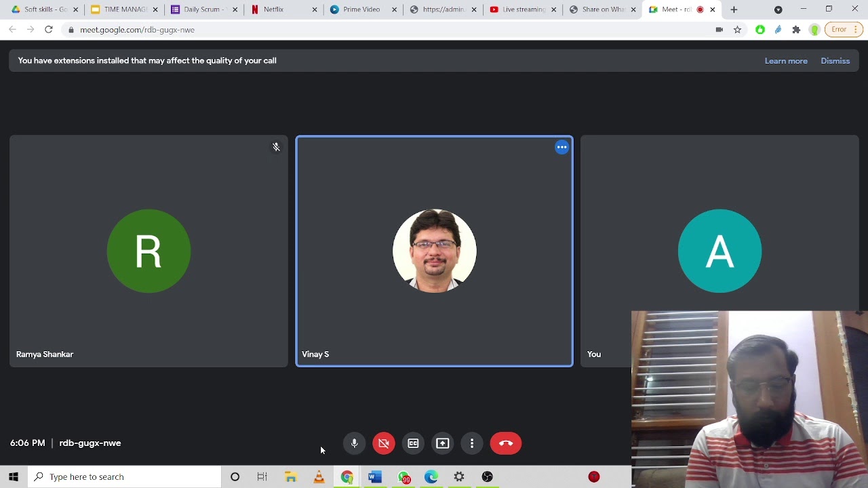Click the 'You' avatar tile
Image resolution: width=868 pixels, height=488 pixels.
tap(719, 251)
